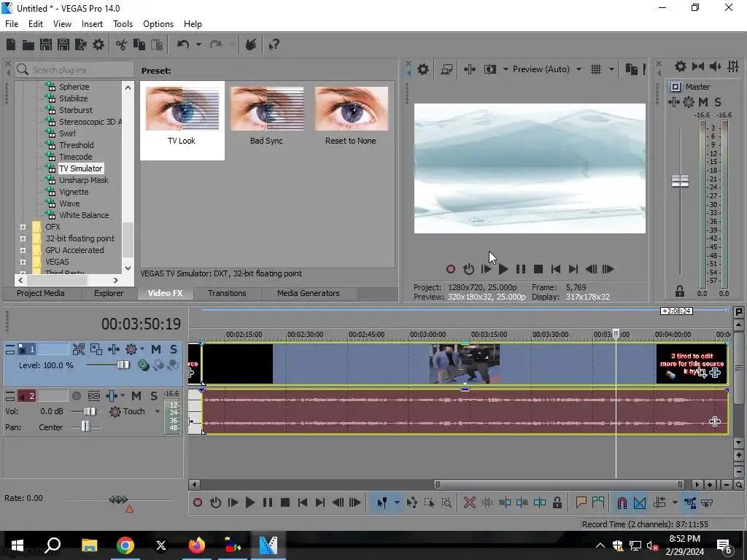Open Track Motion on video track 1
This screenshot has width=747, height=560.
point(96,349)
